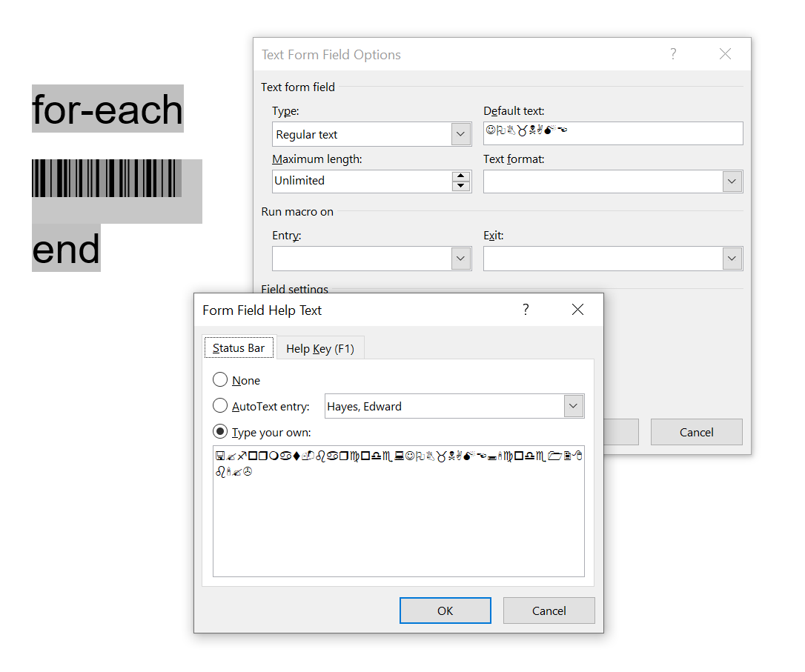
Task: Close the Form Field Help Text dialog
Action: 577,310
